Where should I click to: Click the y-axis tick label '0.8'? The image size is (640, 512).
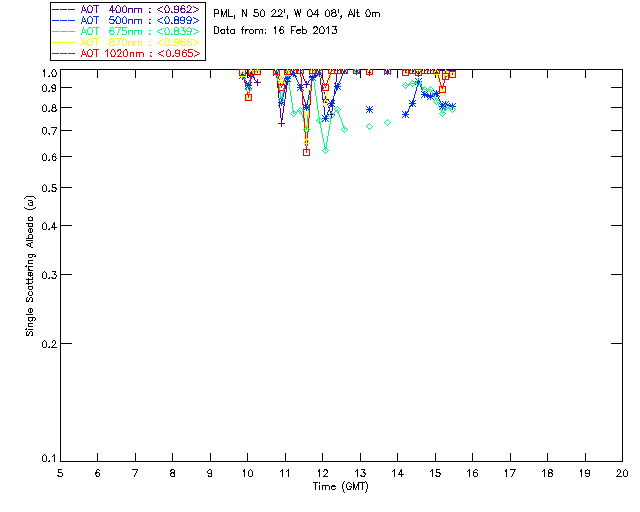coord(49,108)
